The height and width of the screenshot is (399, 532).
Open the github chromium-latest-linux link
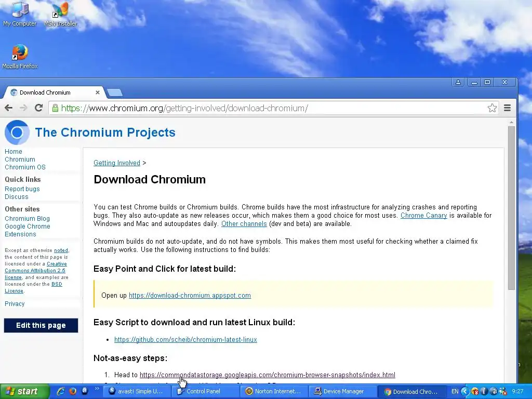185,339
